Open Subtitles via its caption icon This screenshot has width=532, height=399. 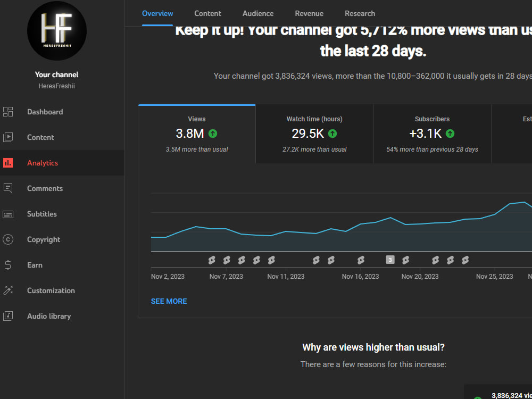[x=8, y=214]
